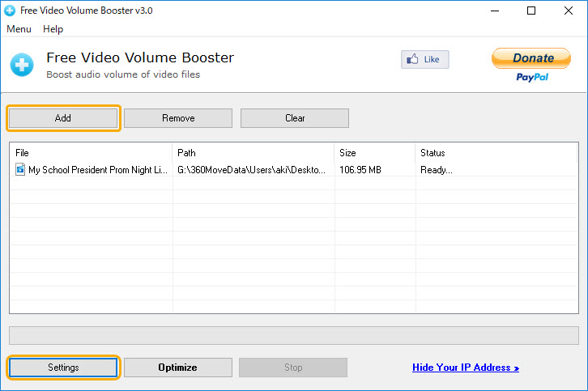588x391 pixels.
Task: Open the Settings dialog
Action: (x=63, y=368)
